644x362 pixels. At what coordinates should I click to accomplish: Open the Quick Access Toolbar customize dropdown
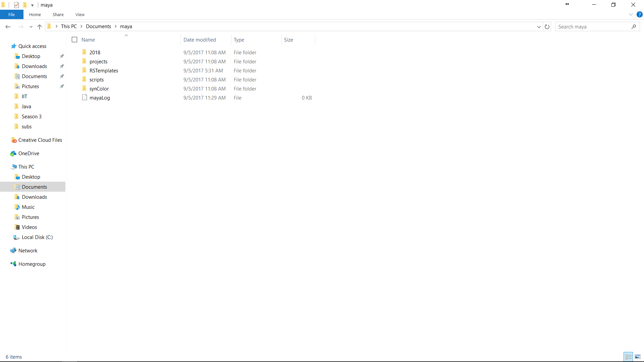(32, 5)
